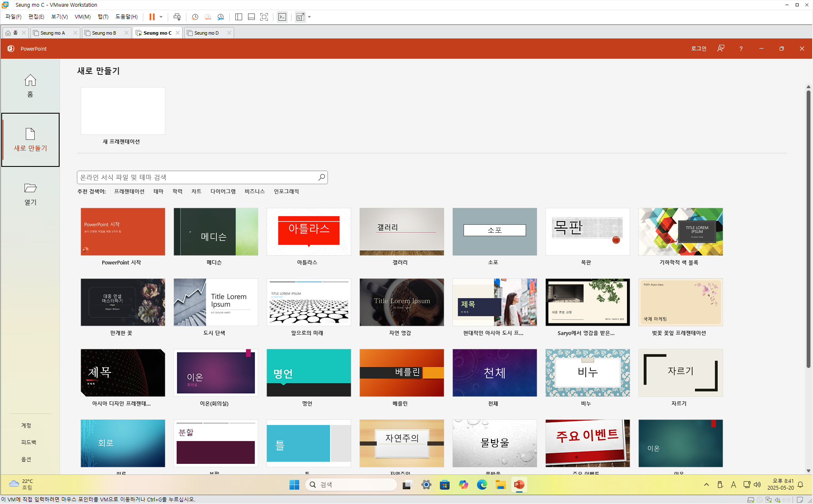
Task: Open the VM(M) menu
Action: click(x=82, y=17)
